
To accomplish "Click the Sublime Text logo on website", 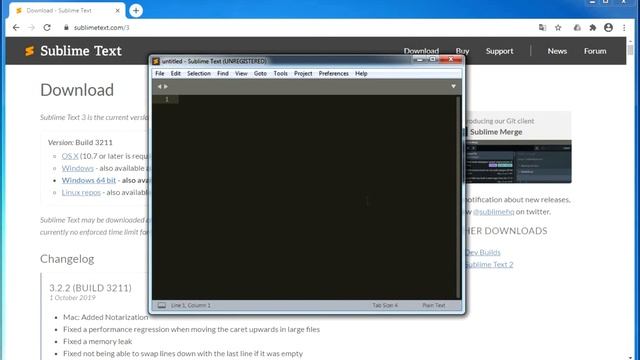I will pyautogui.click(x=73, y=51).
